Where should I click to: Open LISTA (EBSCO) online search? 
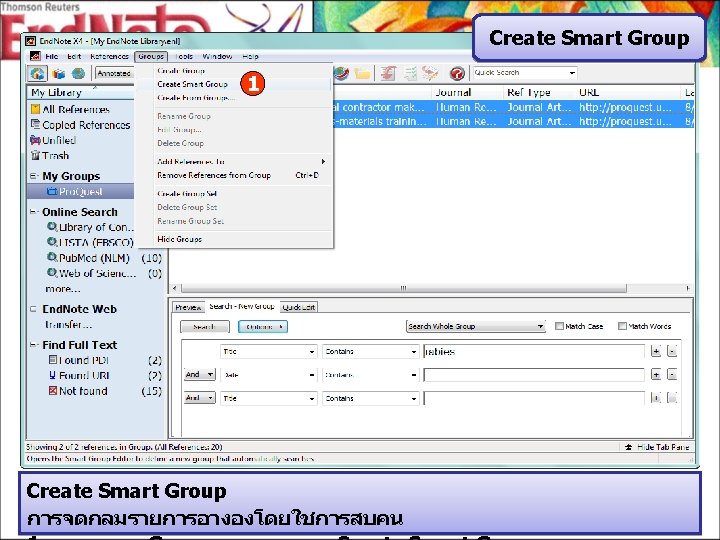coord(90,242)
